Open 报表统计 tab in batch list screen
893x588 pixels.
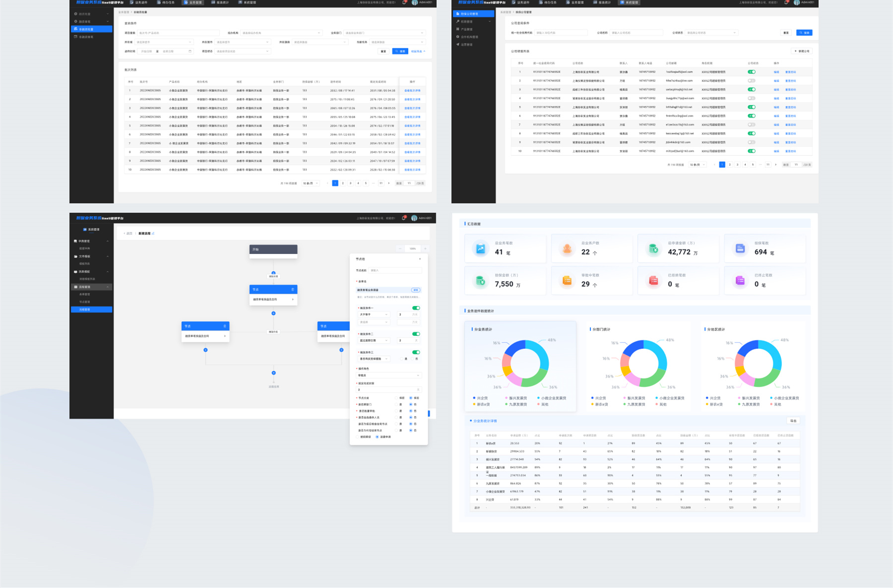[x=220, y=2]
